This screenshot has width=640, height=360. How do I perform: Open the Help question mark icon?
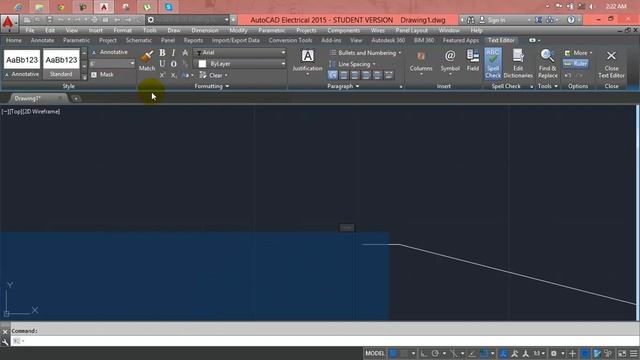pyautogui.click(x=571, y=20)
